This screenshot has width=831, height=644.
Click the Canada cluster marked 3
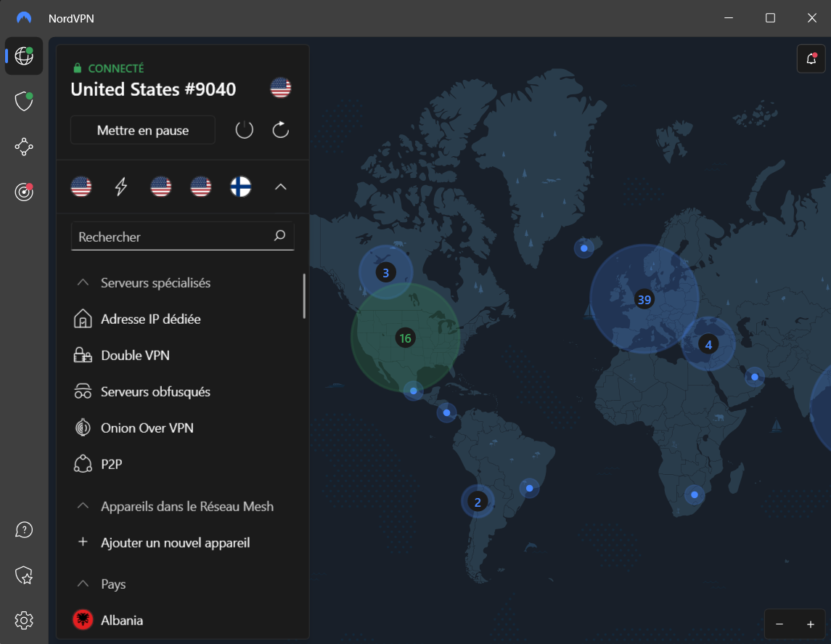[x=386, y=272]
